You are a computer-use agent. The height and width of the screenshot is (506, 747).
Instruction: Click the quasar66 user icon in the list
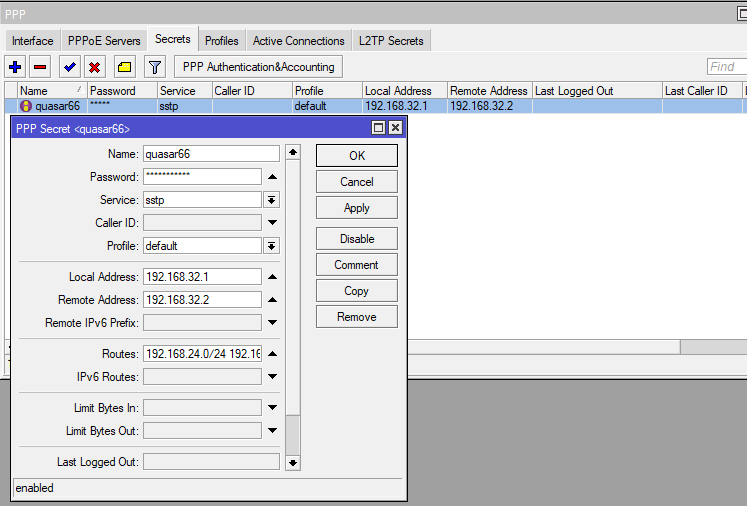pos(26,106)
